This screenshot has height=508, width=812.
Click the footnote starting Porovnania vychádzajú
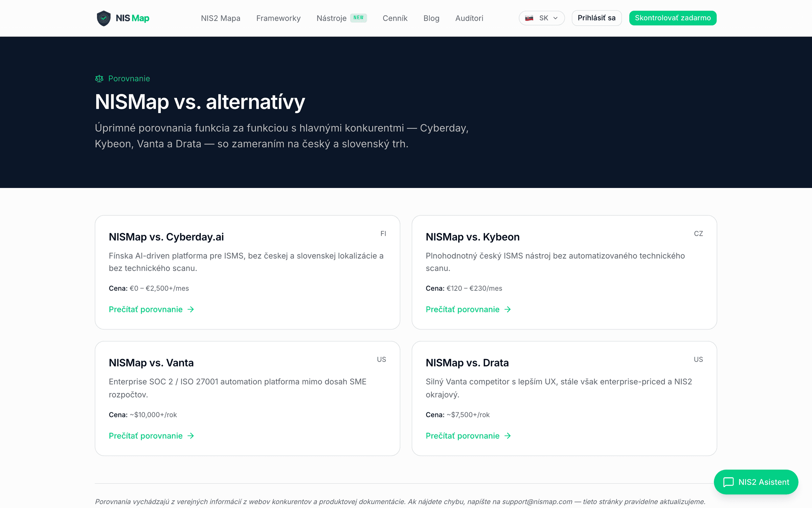pyautogui.click(x=400, y=502)
